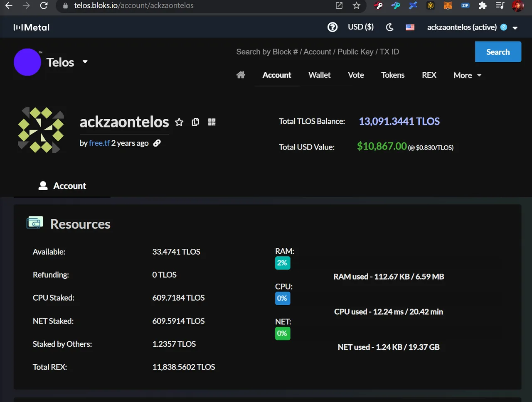The image size is (532, 402).
Task: Go to home via the house icon
Action: (x=241, y=75)
